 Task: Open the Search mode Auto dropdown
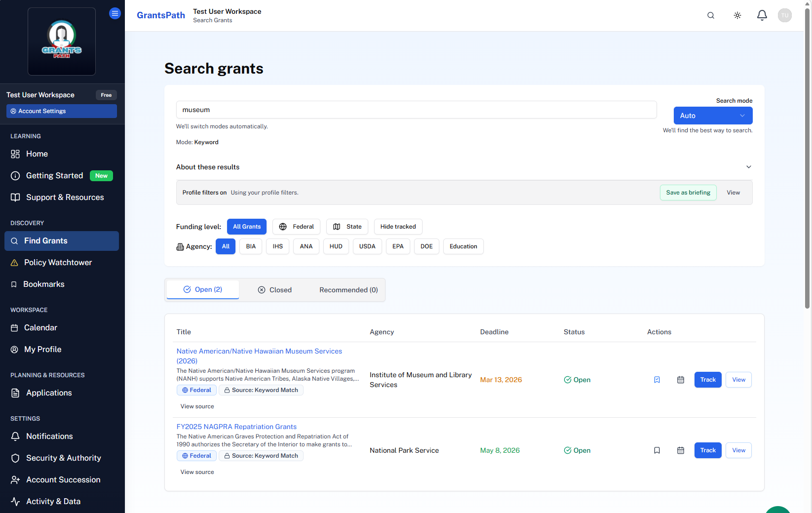(713, 115)
